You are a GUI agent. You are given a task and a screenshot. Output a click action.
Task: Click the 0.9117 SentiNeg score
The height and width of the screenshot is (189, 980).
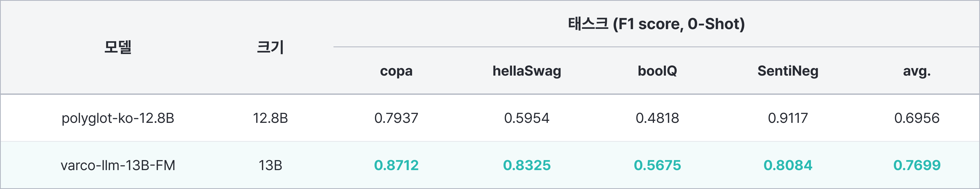pos(788,118)
